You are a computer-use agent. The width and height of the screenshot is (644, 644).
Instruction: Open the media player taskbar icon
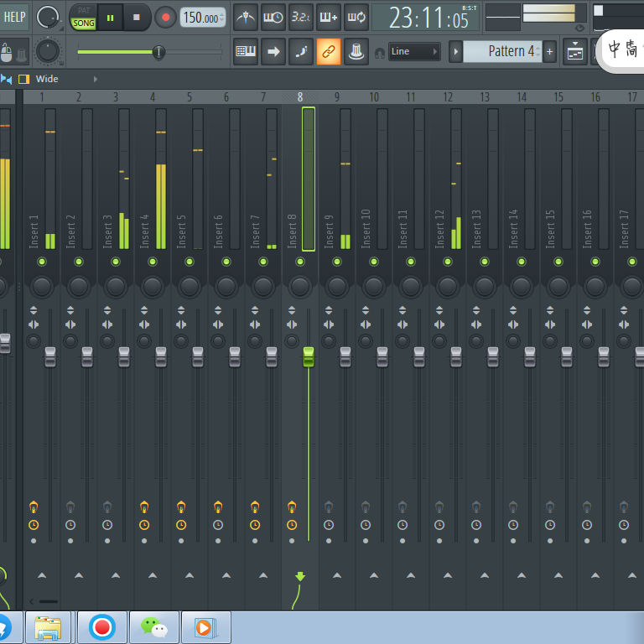pos(205,627)
